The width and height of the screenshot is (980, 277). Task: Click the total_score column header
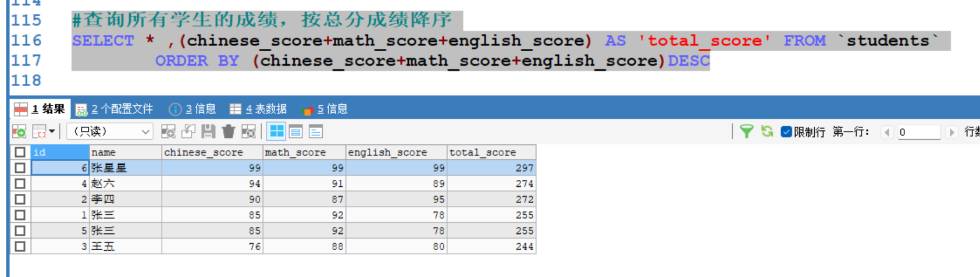(491, 152)
